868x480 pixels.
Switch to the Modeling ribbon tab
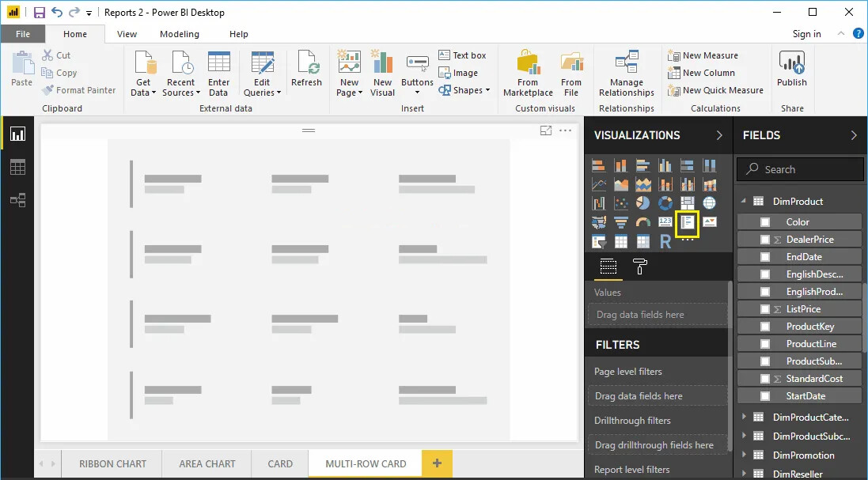tap(180, 34)
